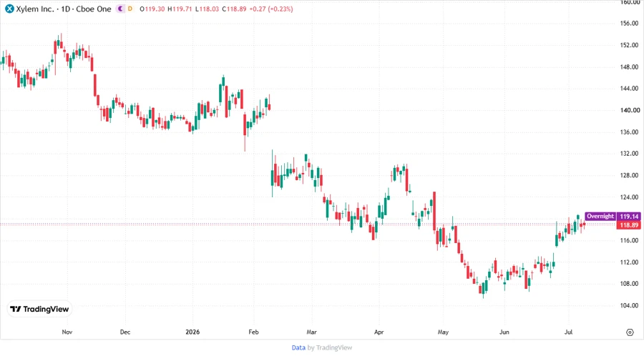Viewport: 644px width, 356px height.
Task: Click the 152.00 price axis label
Action: click(x=630, y=45)
